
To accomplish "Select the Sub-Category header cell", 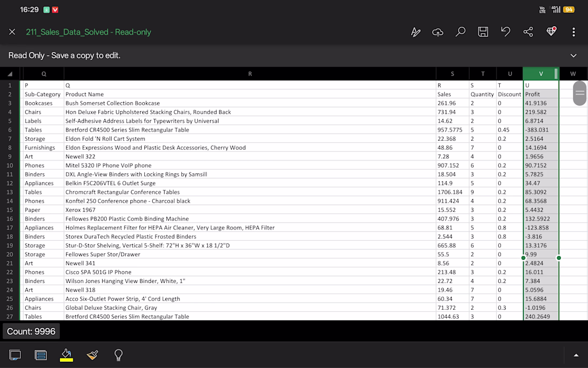I will [x=44, y=94].
